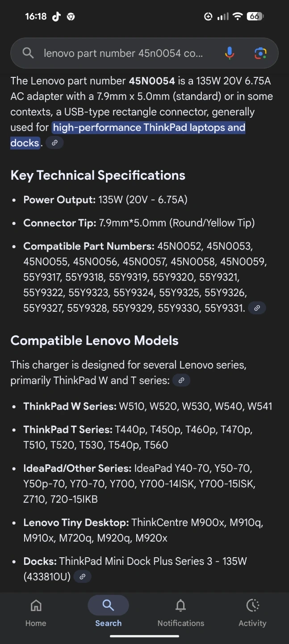289x644 pixels.
Task: Tap the "Compatible Lenovo Models" heading
Action: coord(94,341)
